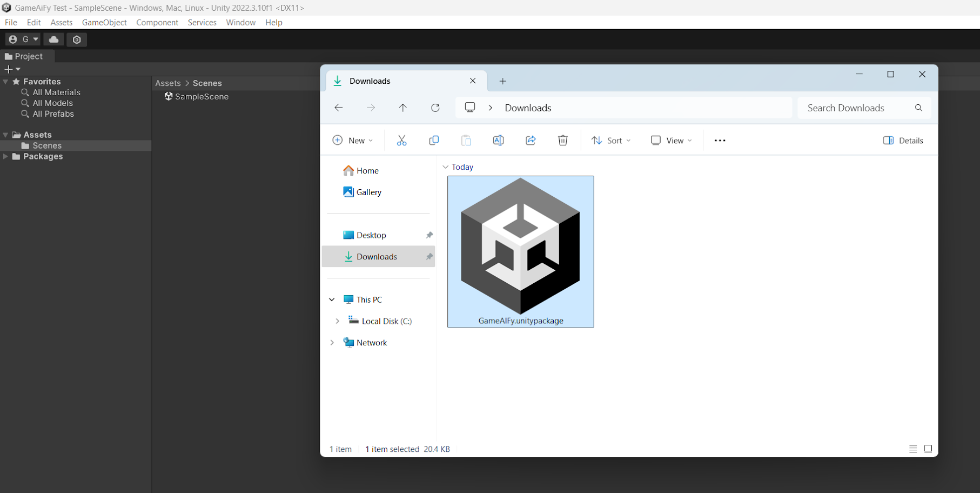The height and width of the screenshot is (493, 980).
Task: Open the GameObject menu
Action: pyautogui.click(x=104, y=22)
